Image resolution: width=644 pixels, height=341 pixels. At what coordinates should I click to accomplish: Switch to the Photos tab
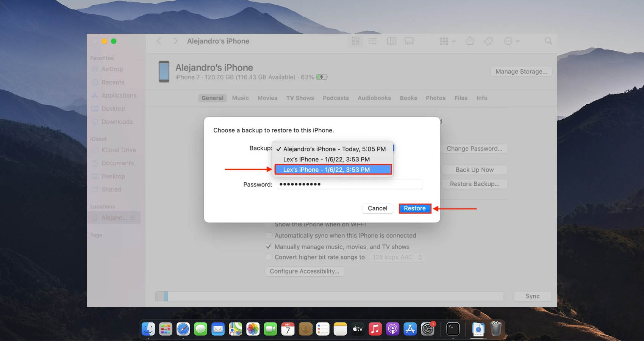point(435,98)
